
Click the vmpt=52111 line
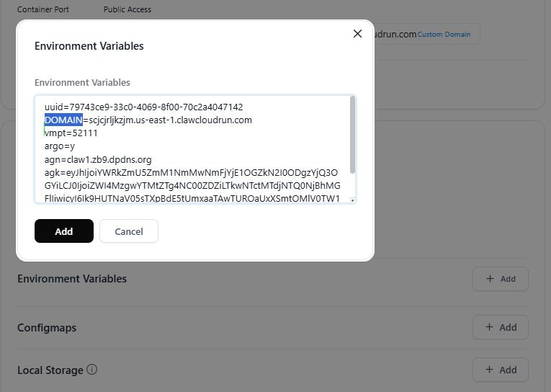(x=71, y=133)
